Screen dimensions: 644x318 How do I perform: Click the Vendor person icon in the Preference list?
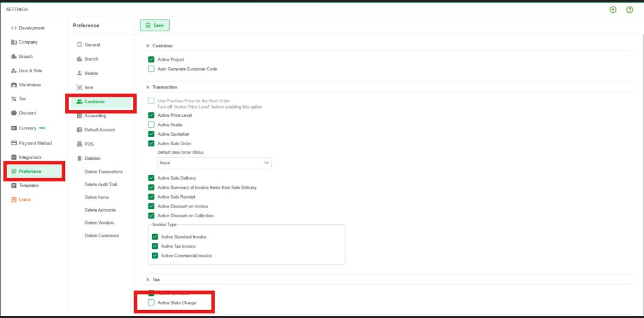[x=79, y=73]
